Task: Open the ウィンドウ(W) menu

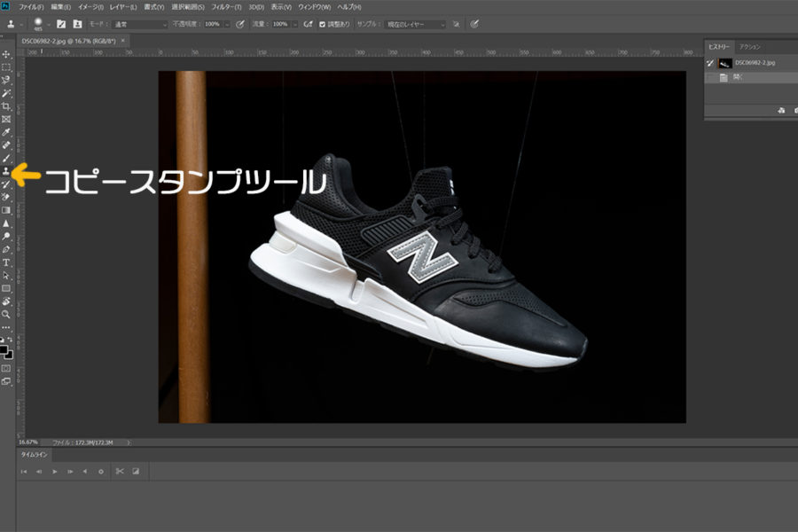Action: [x=314, y=7]
